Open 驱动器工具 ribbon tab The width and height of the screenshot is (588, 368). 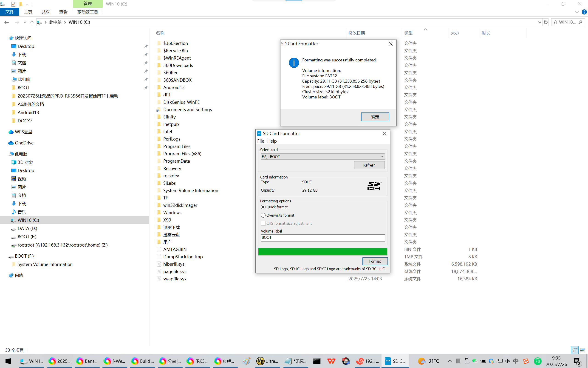[88, 12]
